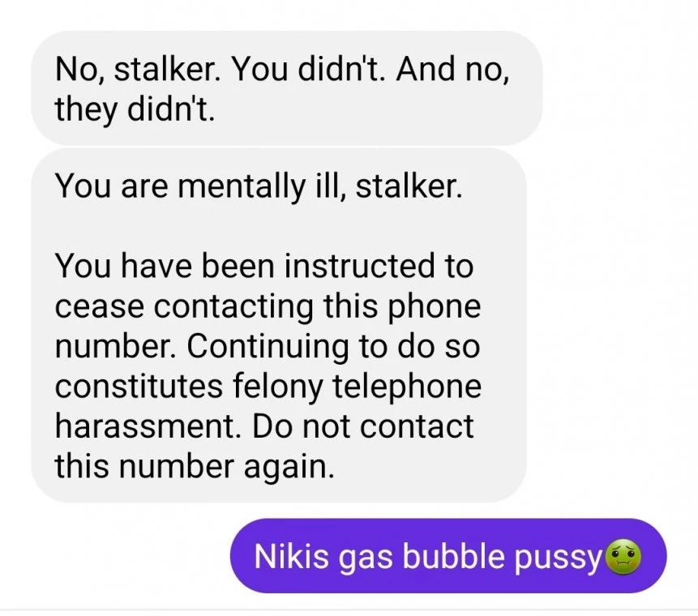Image resolution: width=698 pixels, height=616 pixels.
Task: Click the word "telephone" in gray bubble
Action: tap(407, 386)
